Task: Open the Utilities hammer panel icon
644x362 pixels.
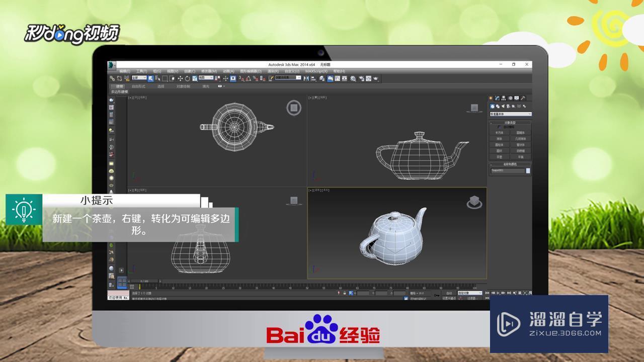Action: coord(523,98)
